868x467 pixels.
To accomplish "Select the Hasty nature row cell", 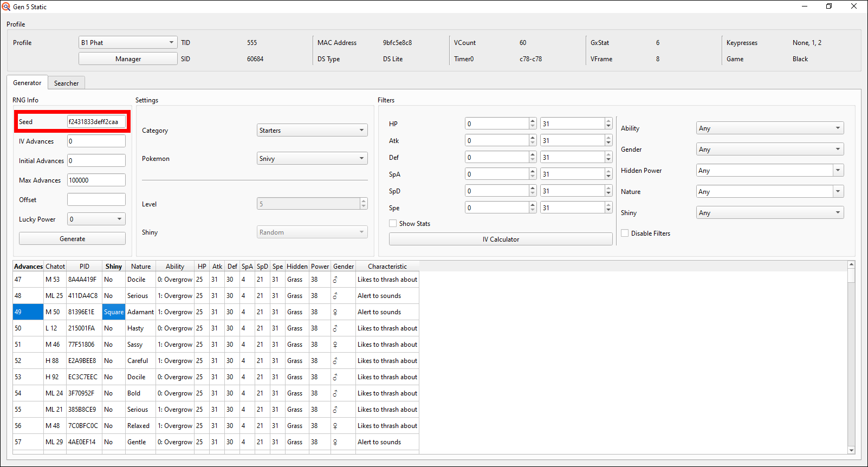I will point(141,328).
